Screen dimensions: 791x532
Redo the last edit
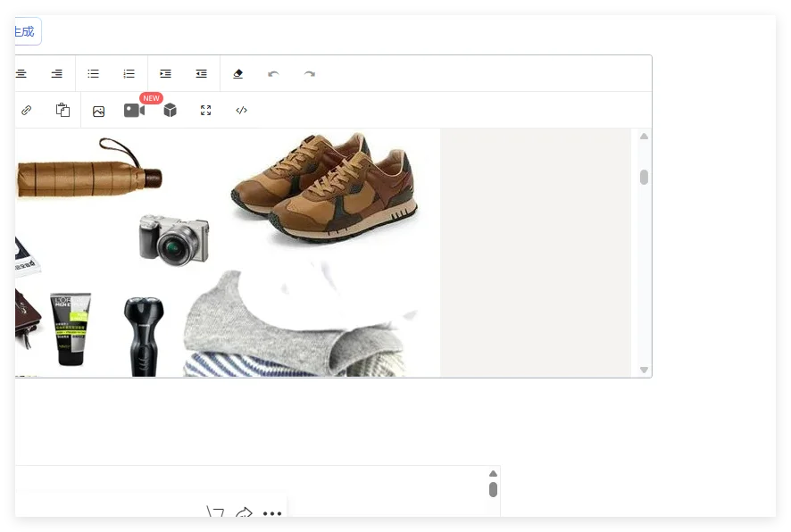coord(309,74)
